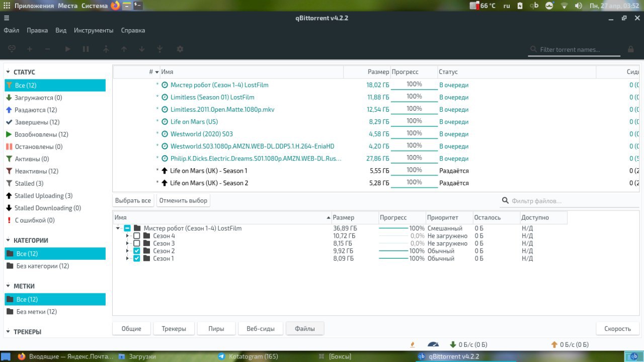Open the Приложения panel menu
Screen dimensions: 644x362
(34, 6)
